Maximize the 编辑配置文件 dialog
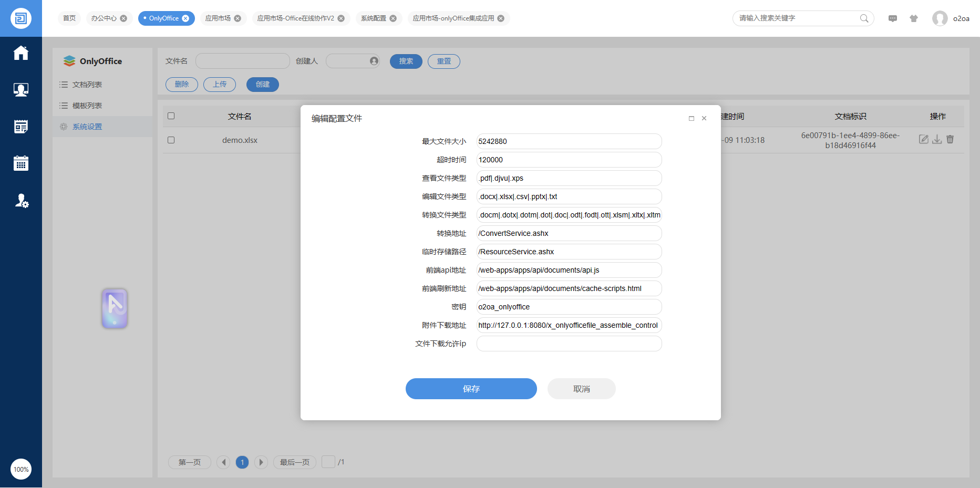The width and height of the screenshot is (980, 488). tap(692, 119)
